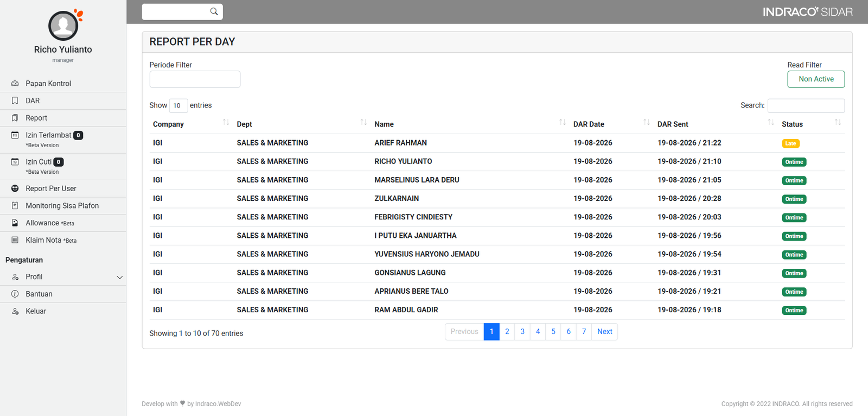This screenshot has height=416, width=868.
Task: Click the Klaim Nota list icon
Action: 15,240
